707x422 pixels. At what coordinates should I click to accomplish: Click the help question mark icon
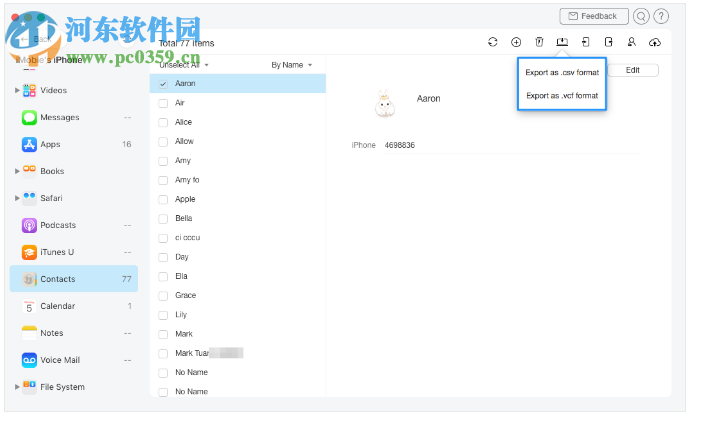click(661, 16)
